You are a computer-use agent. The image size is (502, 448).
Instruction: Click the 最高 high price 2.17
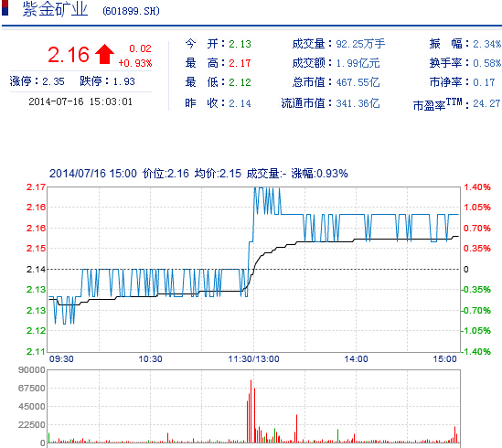coord(240,63)
